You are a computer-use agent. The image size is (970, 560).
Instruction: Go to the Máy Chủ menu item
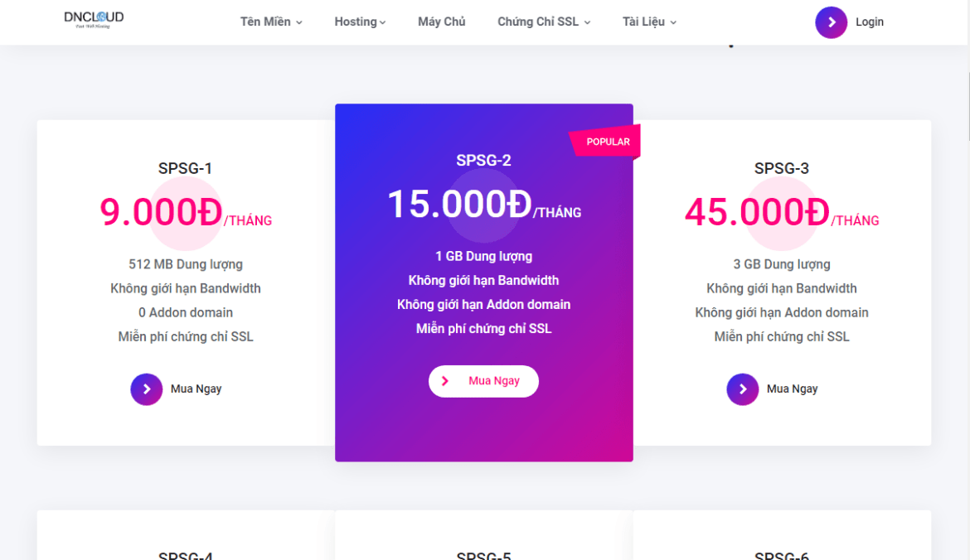coord(442,22)
